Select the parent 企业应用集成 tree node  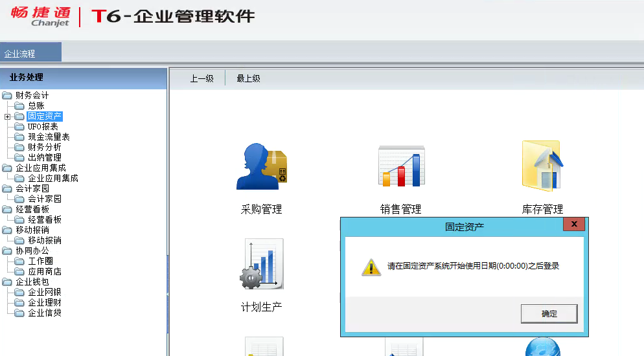41,168
